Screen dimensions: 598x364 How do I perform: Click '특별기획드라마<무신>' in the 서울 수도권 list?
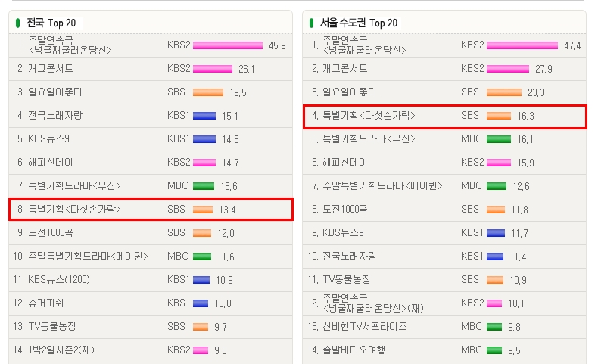click(369, 139)
